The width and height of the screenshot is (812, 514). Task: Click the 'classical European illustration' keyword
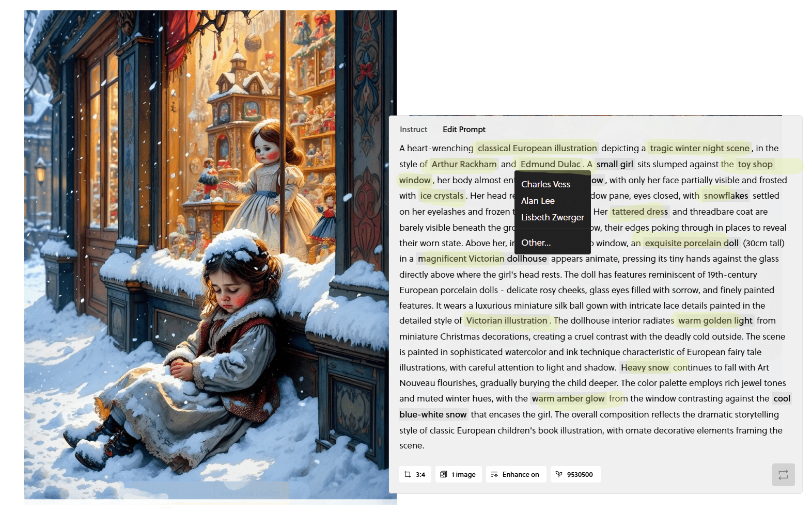coord(537,148)
